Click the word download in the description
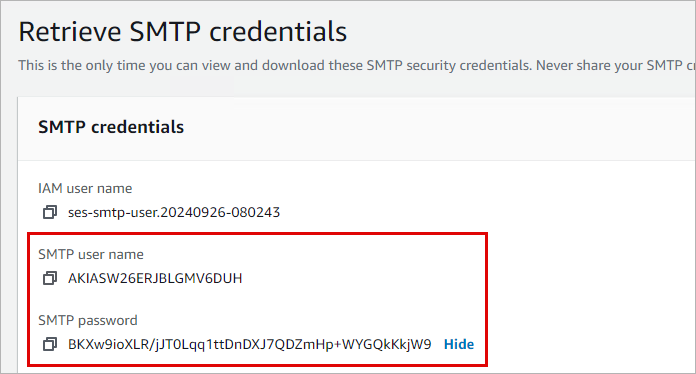This screenshot has height=374, width=696. pos(293,66)
